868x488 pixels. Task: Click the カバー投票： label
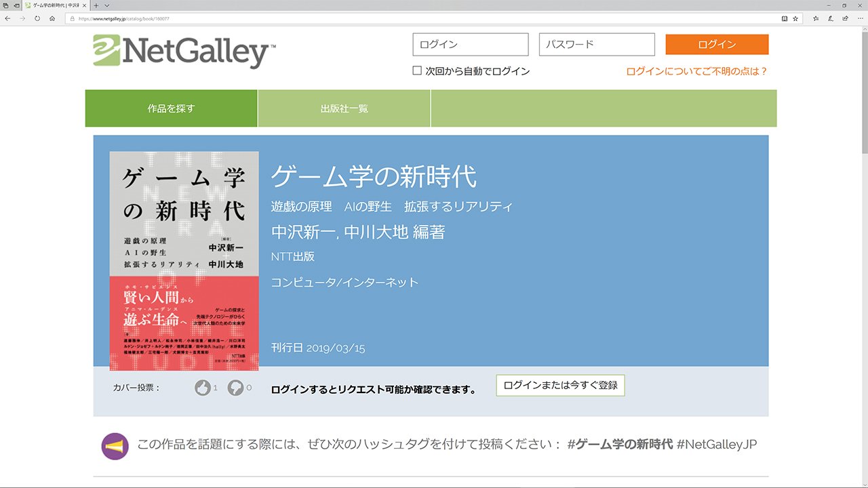click(x=136, y=388)
